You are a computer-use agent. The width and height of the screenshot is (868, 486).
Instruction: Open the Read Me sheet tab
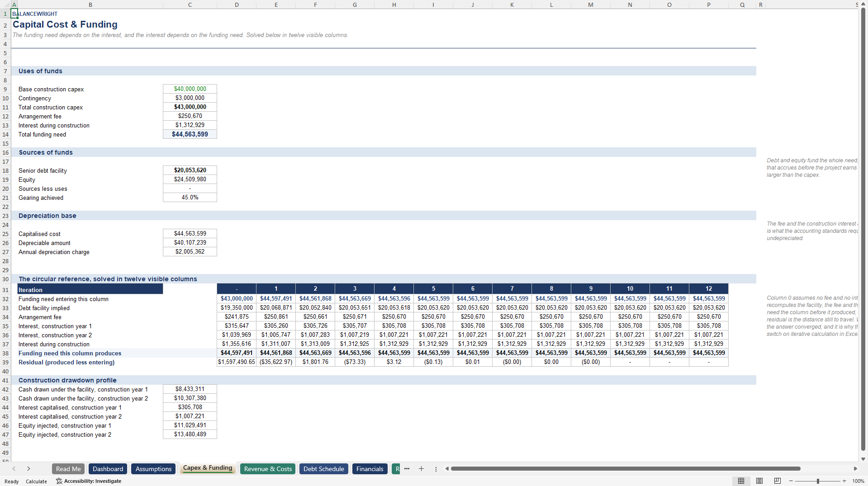click(68, 469)
